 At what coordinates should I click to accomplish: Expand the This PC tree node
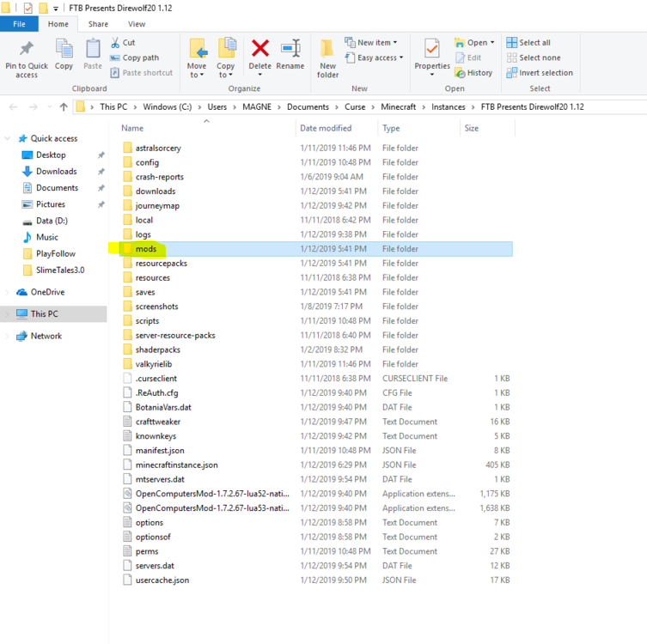9,314
